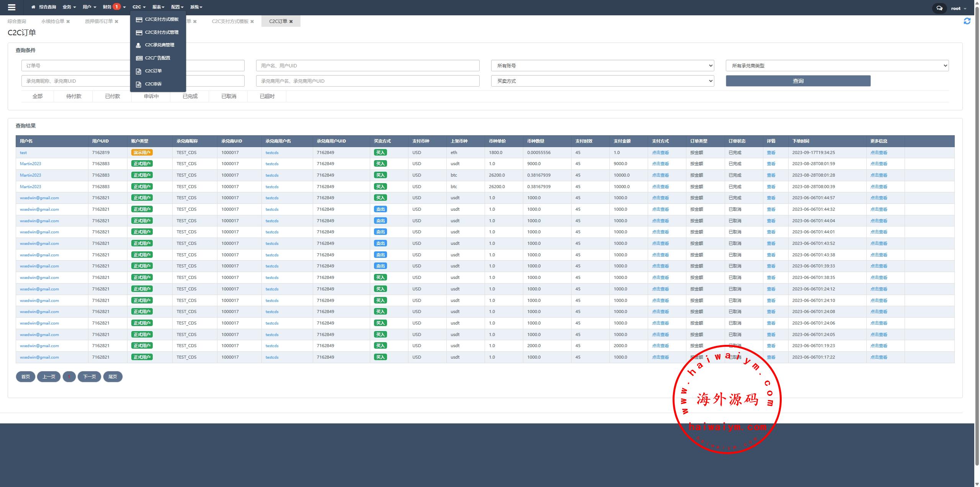Open the 买卖方式 dropdown
980x487 pixels.
point(602,81)
